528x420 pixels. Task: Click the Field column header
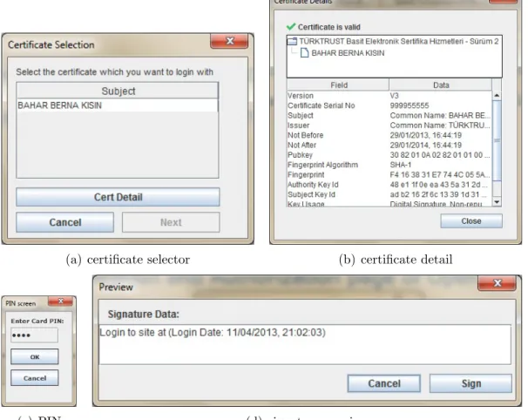click(338, 85)
